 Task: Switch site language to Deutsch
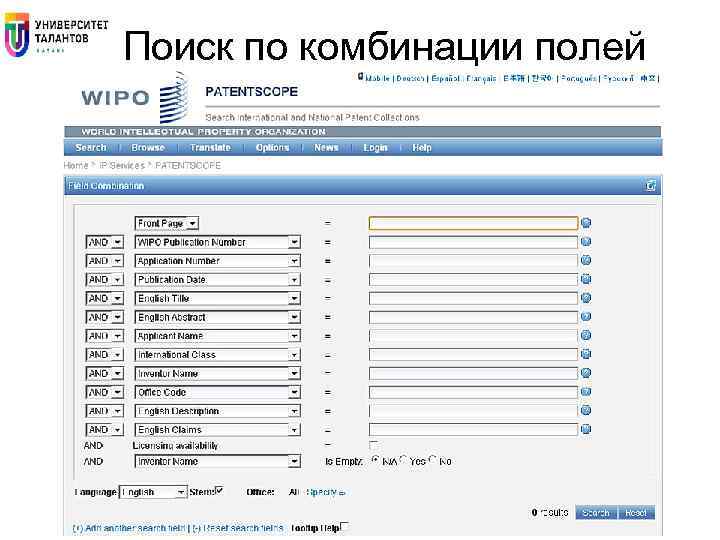410,79
